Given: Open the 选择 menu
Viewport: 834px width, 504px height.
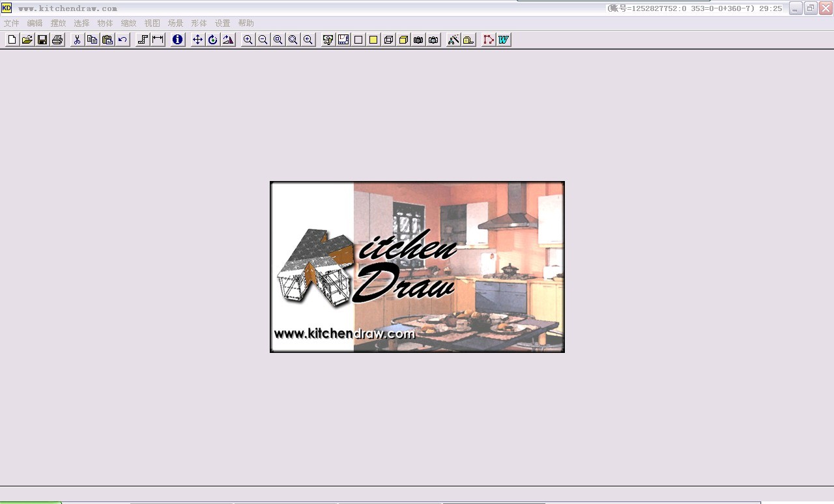Looking at the screenshot, I should coord(81,23).
